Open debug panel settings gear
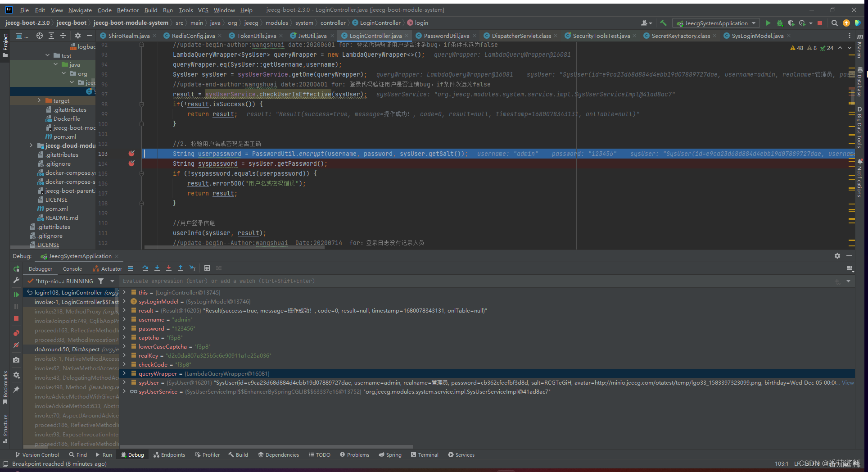 click(x=837, y=256)
